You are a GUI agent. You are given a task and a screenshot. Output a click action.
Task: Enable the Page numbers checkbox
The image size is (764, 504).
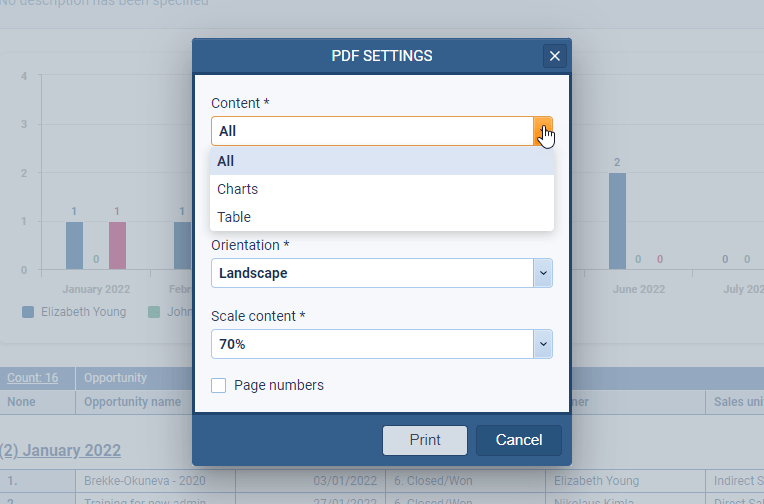point(218,385)
